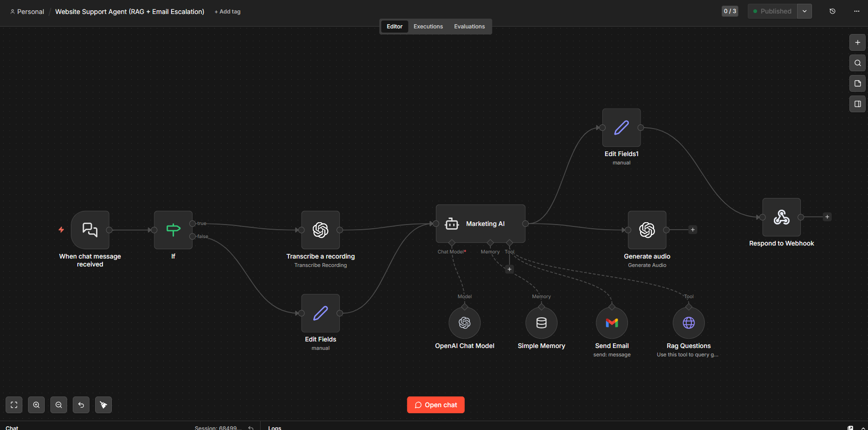Click the workflow name 'Website Support Agent (RAG + Email Escalation)'
The height and width of the screenshot is (430, 868).
tap(130, 12)
